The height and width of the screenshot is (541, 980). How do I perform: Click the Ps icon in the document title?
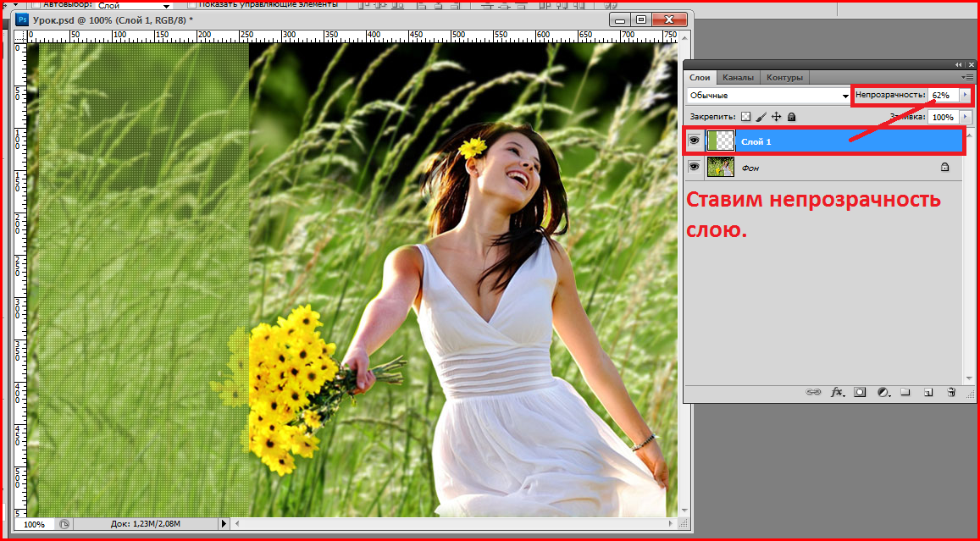[x=23, y=19]
